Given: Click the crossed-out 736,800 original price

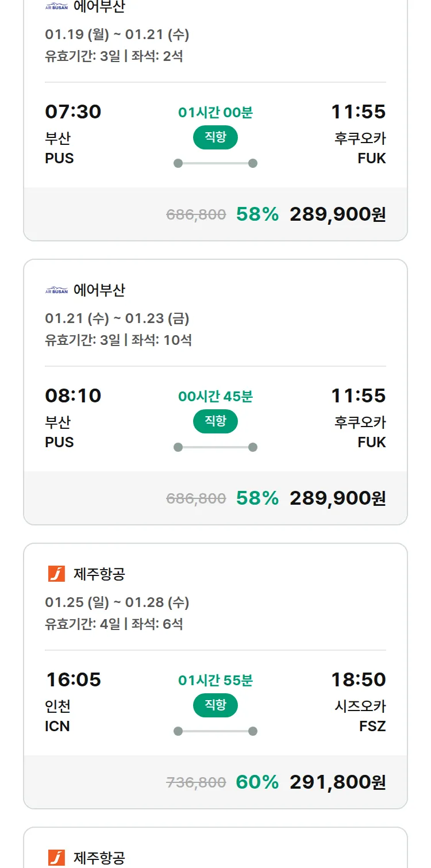Looking at the screenshot, I should [x=196, y=782].
